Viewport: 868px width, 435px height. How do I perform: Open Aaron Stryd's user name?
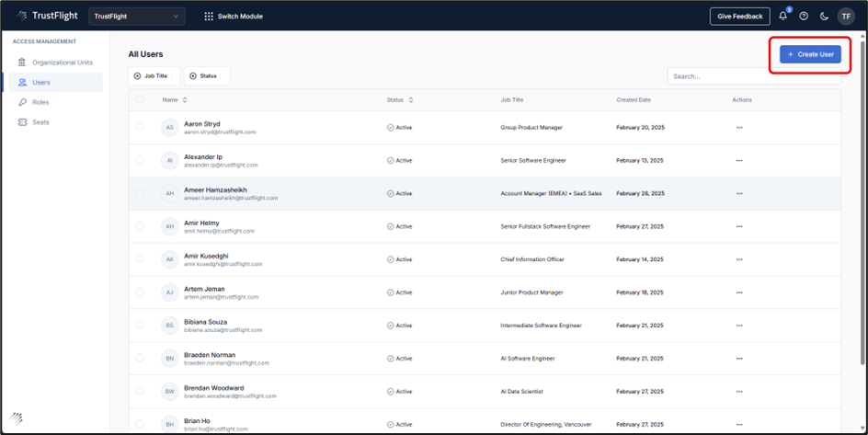(x=202, y=124)
